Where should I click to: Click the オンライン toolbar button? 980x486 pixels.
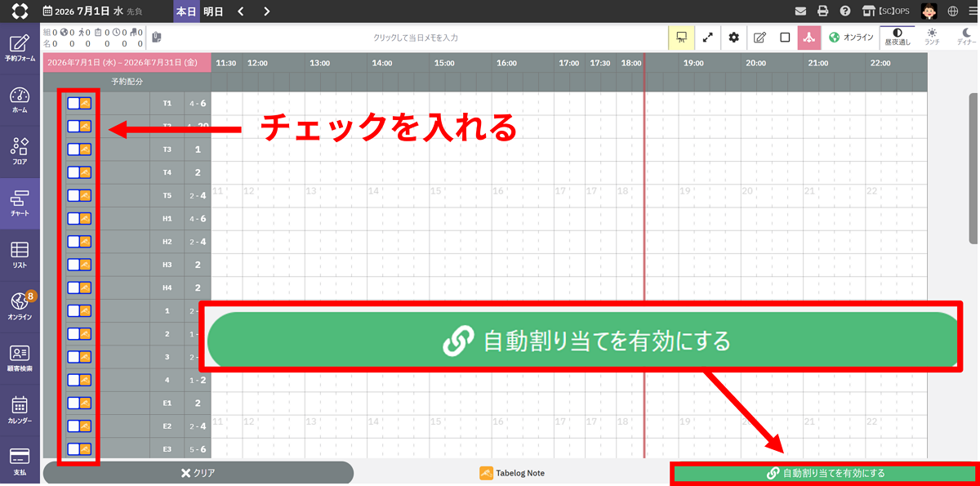point(851,38)
